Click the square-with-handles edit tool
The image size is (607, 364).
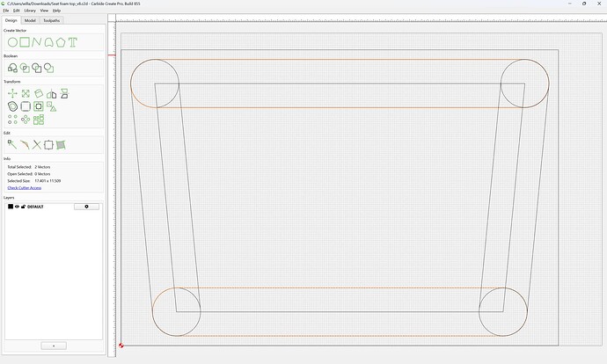48,145
